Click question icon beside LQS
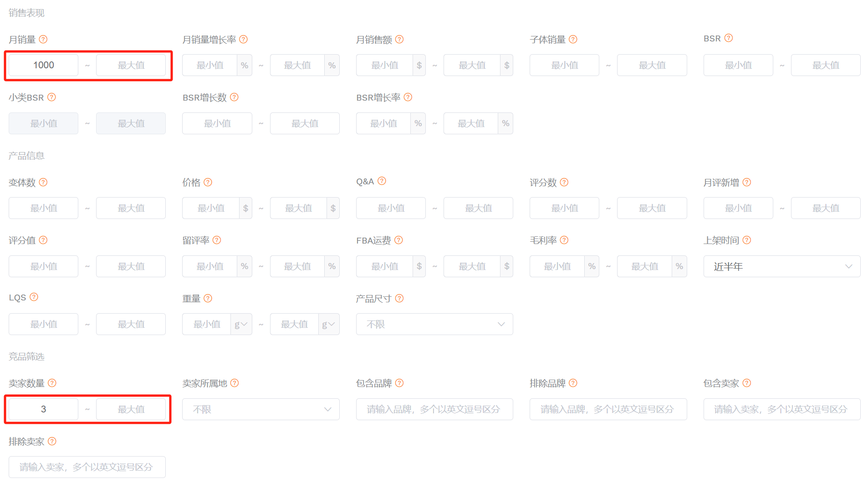This screenshot has width=868, height=488. pyautogui.click(x=34, y=297)
